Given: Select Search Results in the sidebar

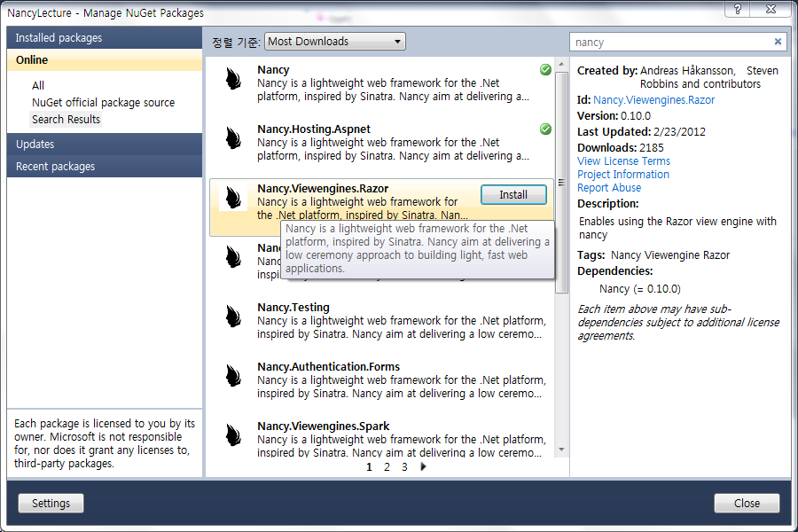Looking at the screenshot, I should coord(66,119).
